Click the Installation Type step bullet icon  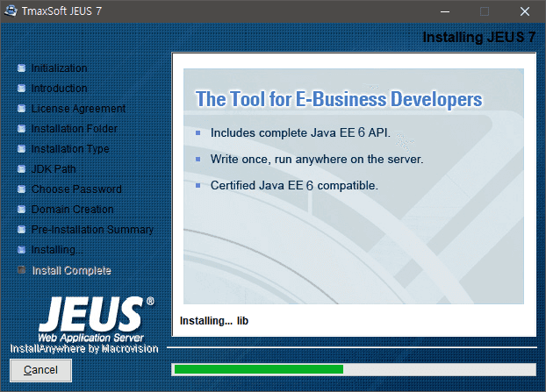click(x=22, y=149)
